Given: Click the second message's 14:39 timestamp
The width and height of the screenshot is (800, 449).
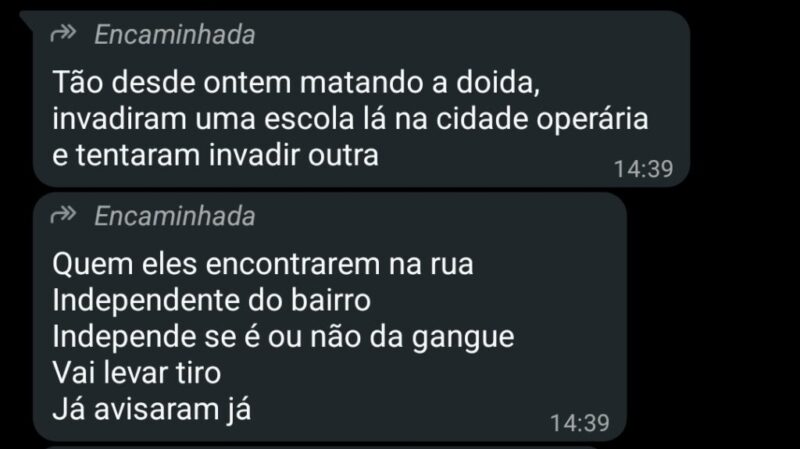Looking at the screenshot, I should 580,423.
